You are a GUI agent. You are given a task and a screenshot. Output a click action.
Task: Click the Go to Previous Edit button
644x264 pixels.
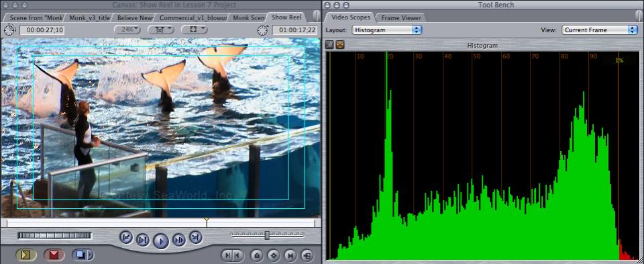(126, 237)
